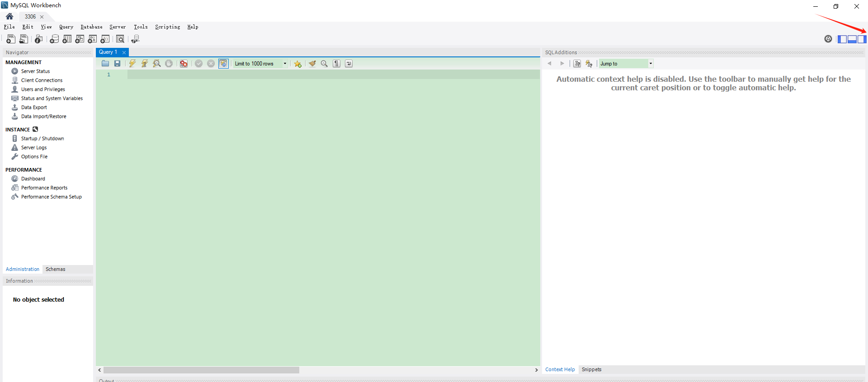Toggle word wrapping in editor
Screen dimensions: 868x382
[349, 64]
